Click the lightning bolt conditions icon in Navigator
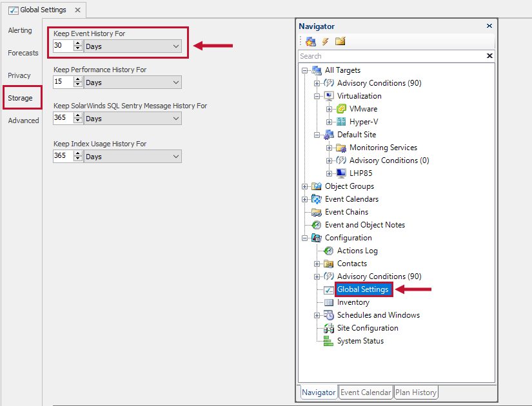 tap(324, 41)
